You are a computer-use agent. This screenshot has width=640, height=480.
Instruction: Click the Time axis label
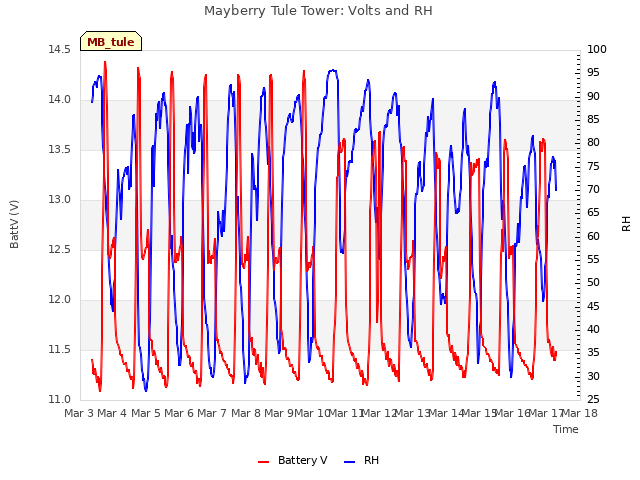[x=566, y=429]
